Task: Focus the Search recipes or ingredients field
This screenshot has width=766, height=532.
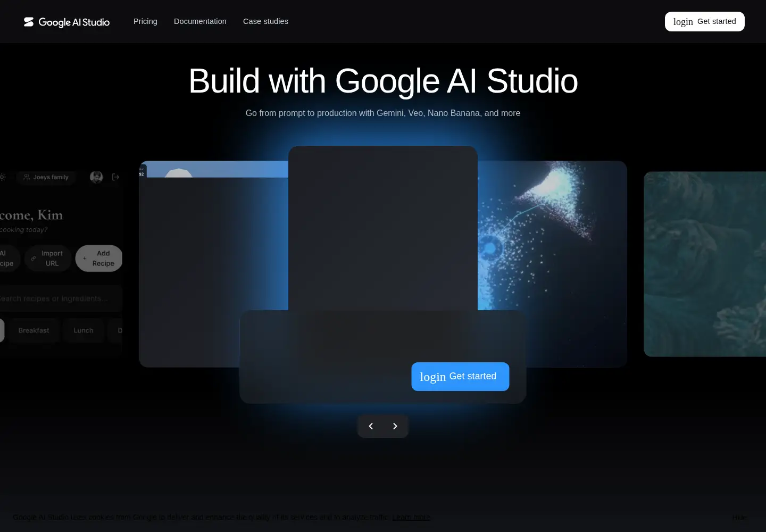Action: pyautogui.click(x=60, y=298)
